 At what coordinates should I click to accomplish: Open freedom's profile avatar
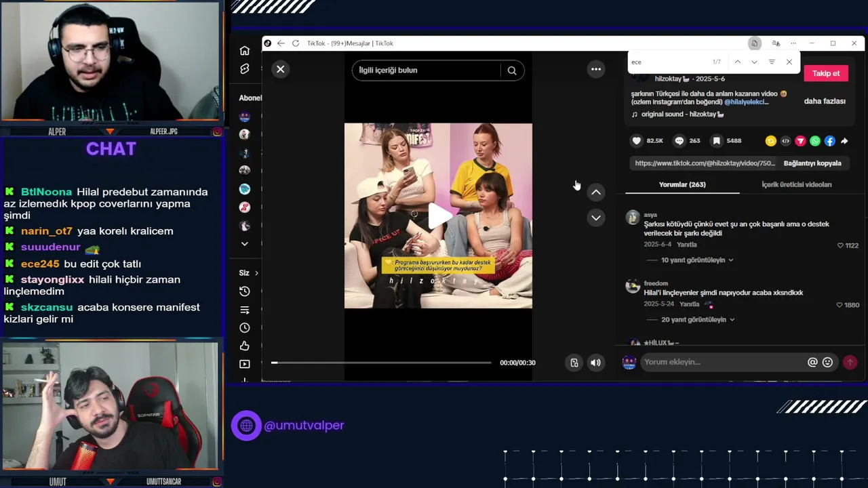pos(633,286)
